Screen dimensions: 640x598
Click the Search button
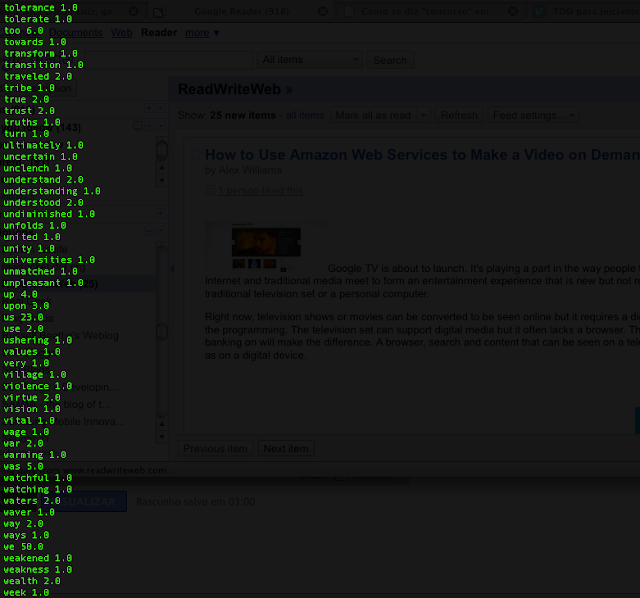tap(390, 60)
